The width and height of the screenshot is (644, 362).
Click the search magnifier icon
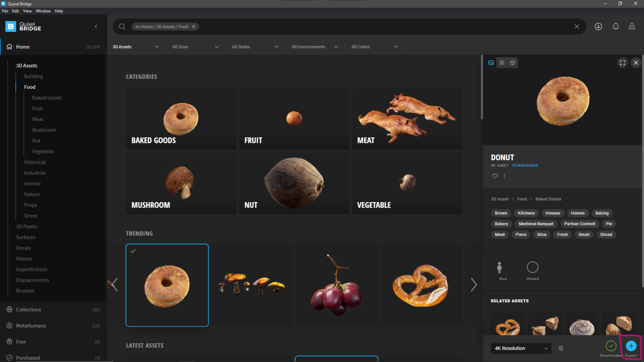click(122, 26)
